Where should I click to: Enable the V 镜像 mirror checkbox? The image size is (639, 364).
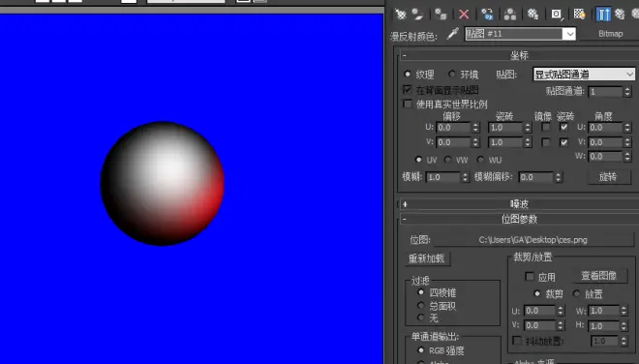click(x=546, y=142)
